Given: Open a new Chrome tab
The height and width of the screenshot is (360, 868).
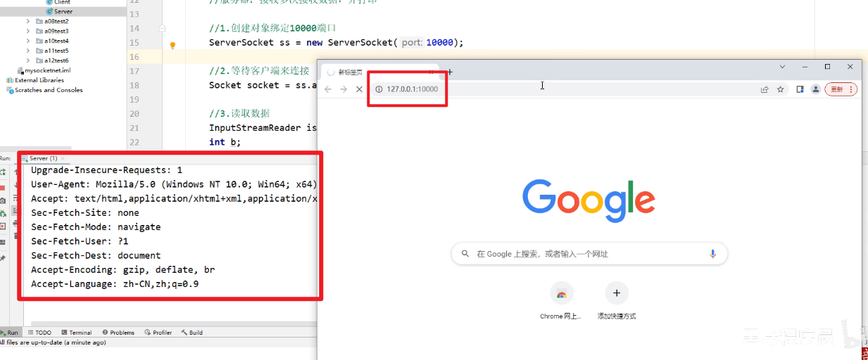Looking at the screenshot, I should (450, 72).
